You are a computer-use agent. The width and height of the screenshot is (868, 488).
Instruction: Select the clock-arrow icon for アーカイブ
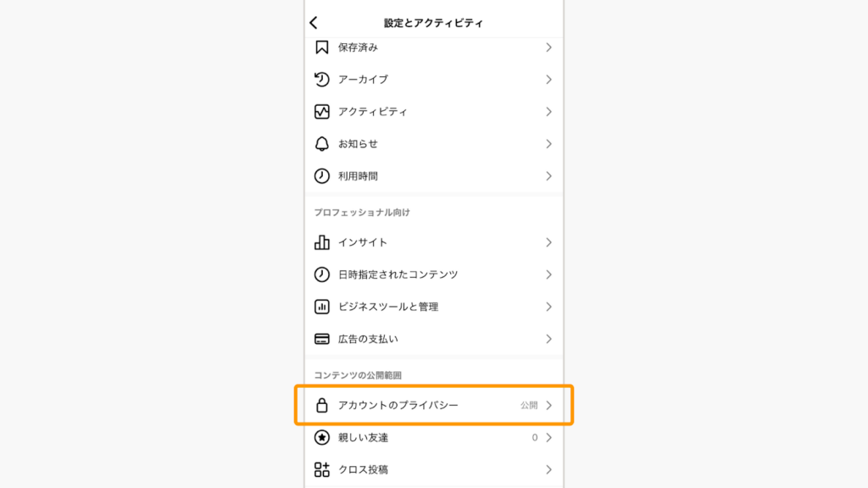320,80
